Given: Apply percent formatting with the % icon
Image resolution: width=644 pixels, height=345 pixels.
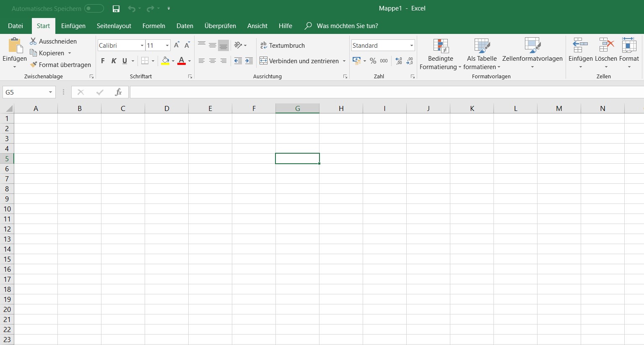Looking at the screenshot, I should point(373,61).
